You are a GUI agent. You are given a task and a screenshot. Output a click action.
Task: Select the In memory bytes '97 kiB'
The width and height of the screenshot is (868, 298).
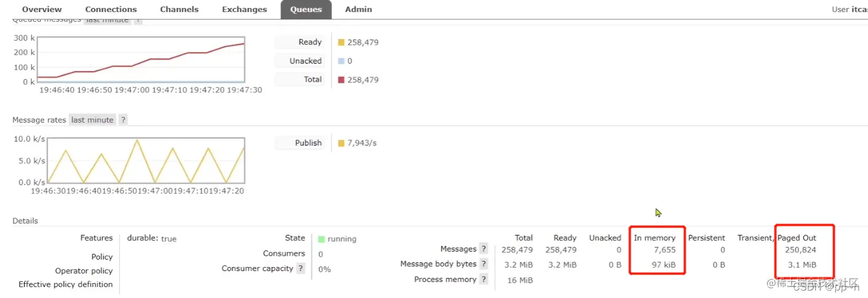click(x=662, y=265)
